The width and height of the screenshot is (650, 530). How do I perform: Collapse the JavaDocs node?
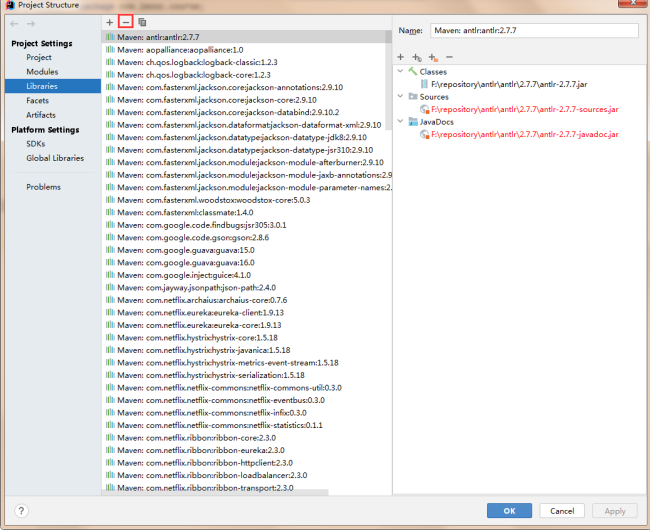click(400, 122)
